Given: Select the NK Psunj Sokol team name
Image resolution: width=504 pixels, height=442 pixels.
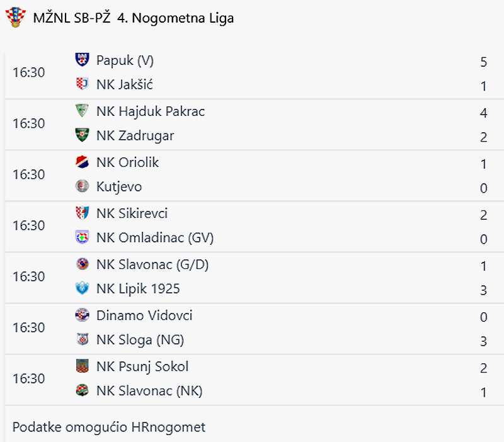Looking at the screenshot, I should click(x=142, y=366).
